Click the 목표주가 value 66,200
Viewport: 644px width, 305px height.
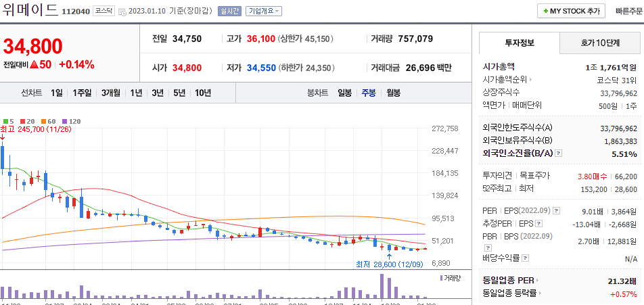[626, 177]
